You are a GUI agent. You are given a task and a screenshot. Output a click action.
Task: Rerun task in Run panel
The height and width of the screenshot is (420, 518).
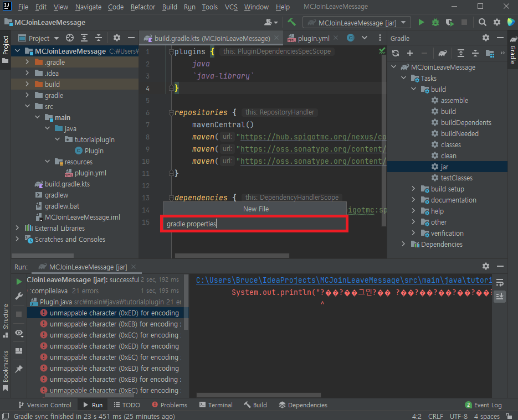click(x=19, y=282)
